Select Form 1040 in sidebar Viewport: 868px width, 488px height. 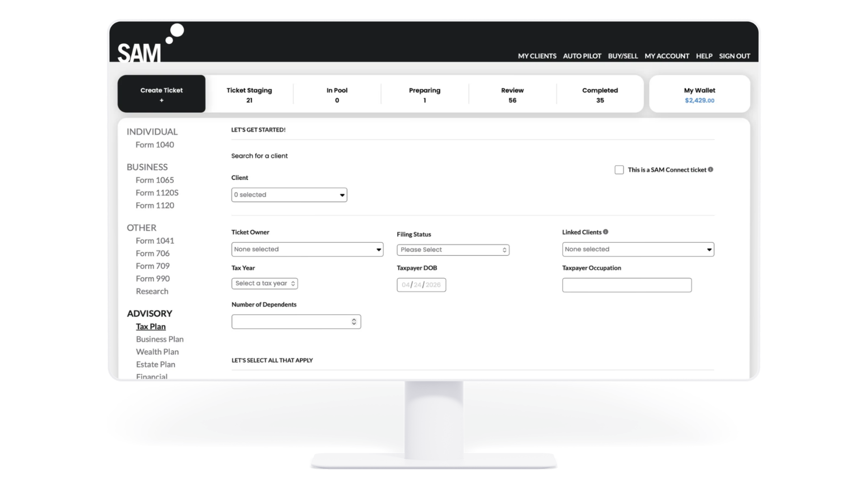coord(155,145)
